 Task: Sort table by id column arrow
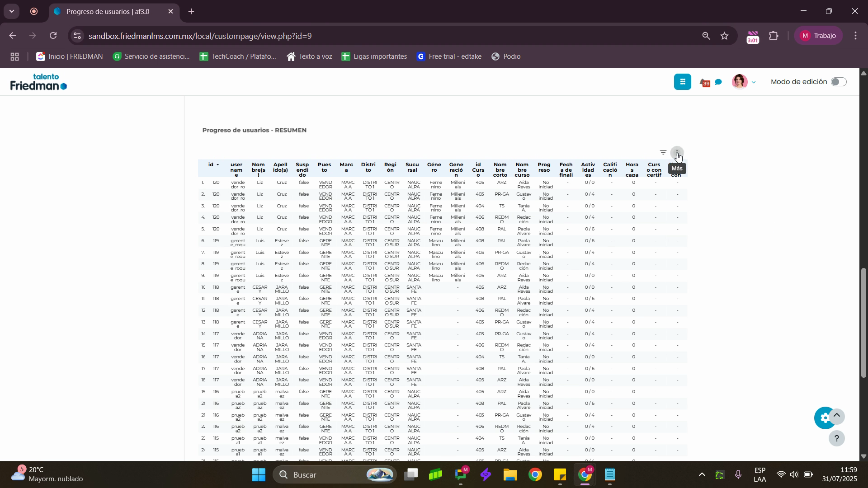(x=217, y=164)
